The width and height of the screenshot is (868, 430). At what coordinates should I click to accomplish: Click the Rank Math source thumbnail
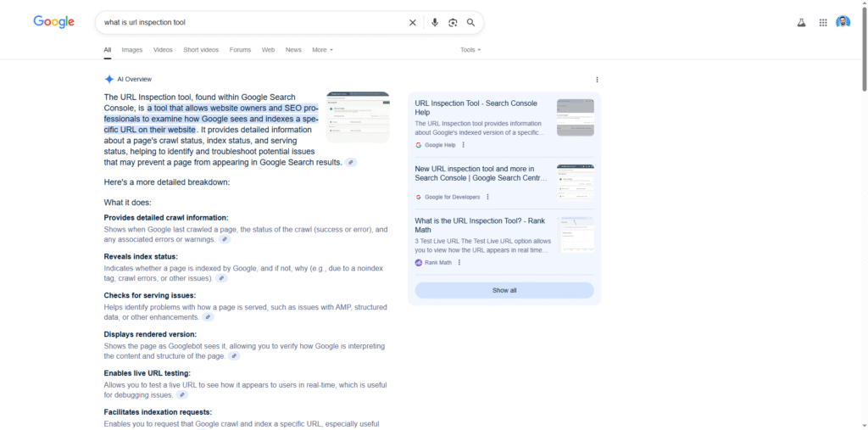click(576, 235)
